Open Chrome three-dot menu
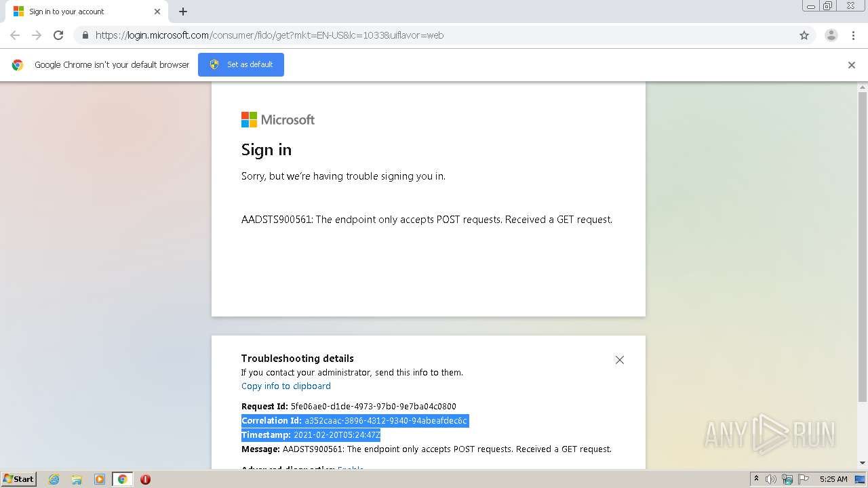Screen dimensions: 868x488 (853, 35)
